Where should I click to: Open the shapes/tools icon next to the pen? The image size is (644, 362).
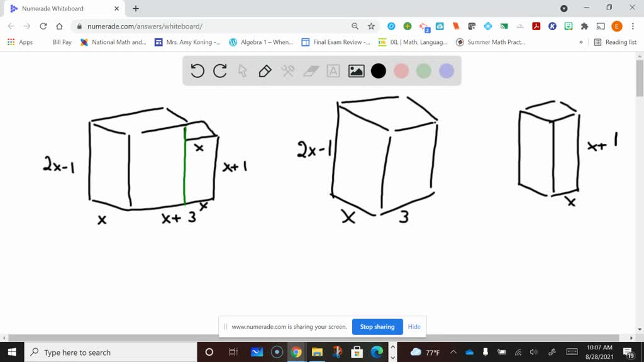[x=287, y=71]
